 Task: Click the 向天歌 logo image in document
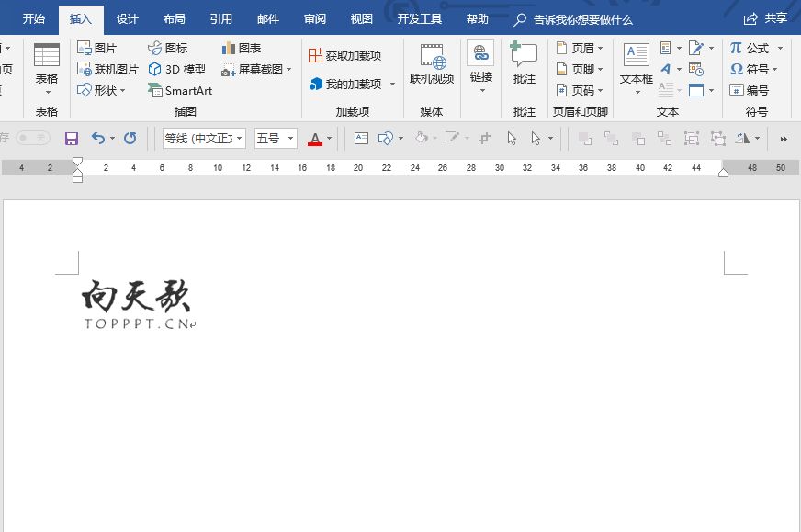pos(138,303)
